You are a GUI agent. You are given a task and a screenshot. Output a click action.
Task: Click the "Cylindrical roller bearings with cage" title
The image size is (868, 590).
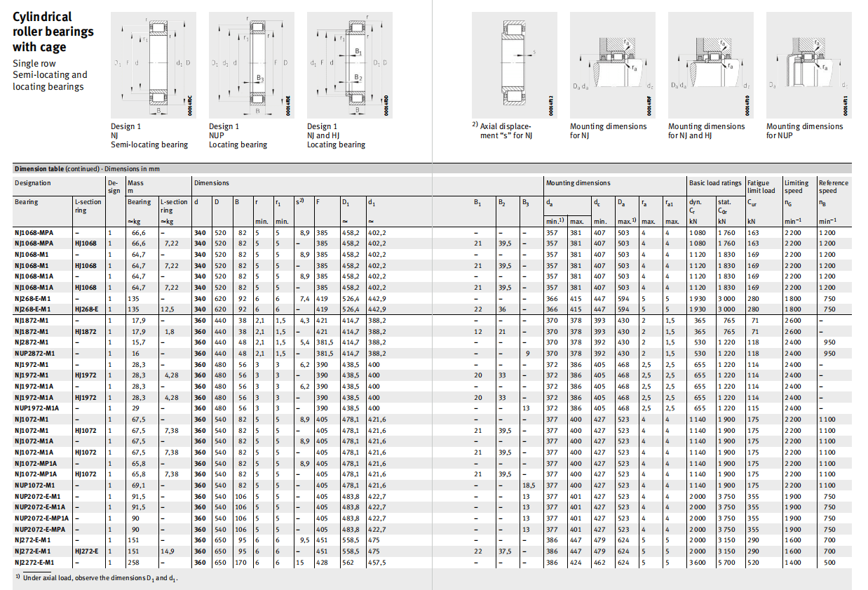(53, 32)
